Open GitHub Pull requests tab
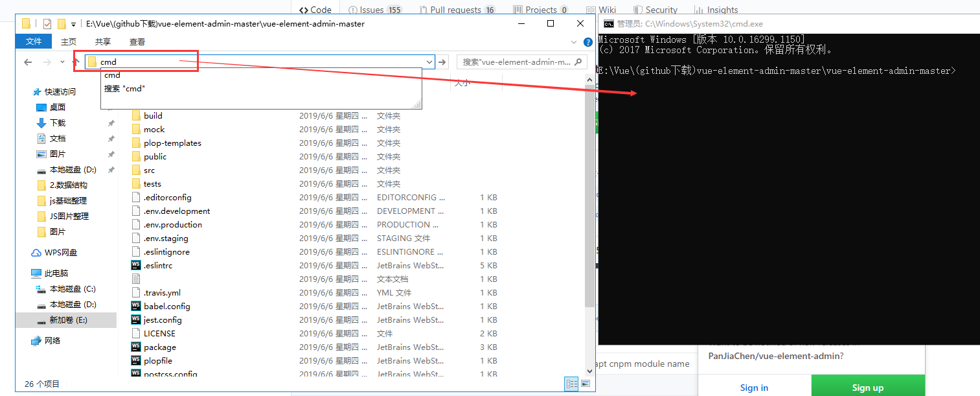Screen dimensions: 980x396 pos(457,10)
